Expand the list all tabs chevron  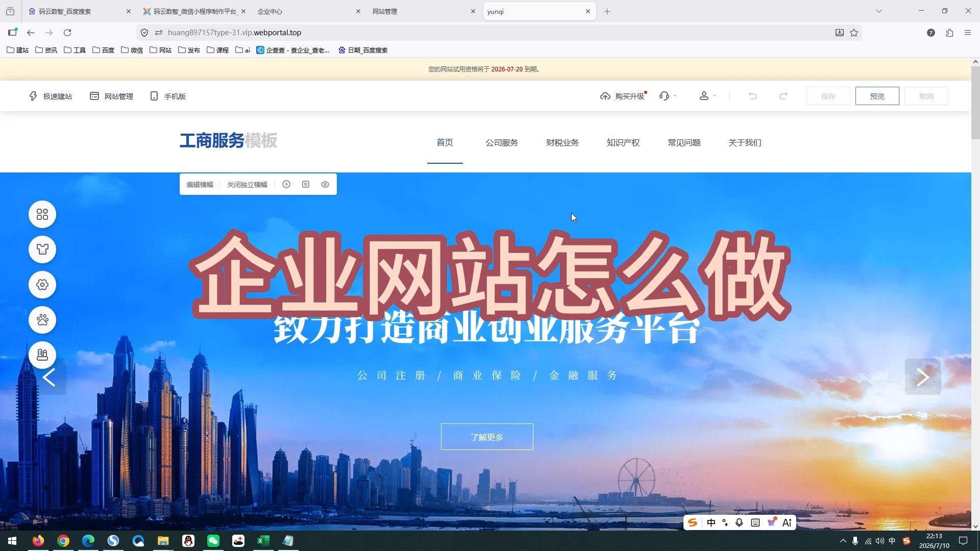tap(878, 11)
